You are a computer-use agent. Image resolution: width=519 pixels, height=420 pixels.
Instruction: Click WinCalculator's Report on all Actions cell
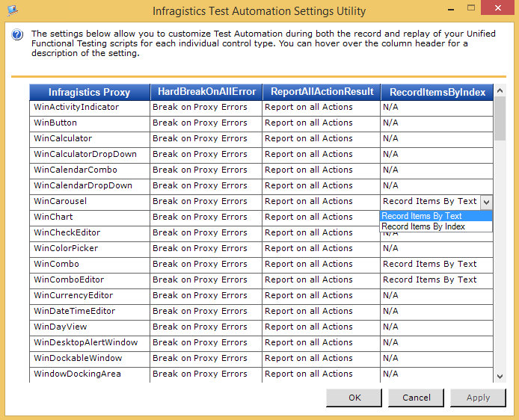coord(319,138)
